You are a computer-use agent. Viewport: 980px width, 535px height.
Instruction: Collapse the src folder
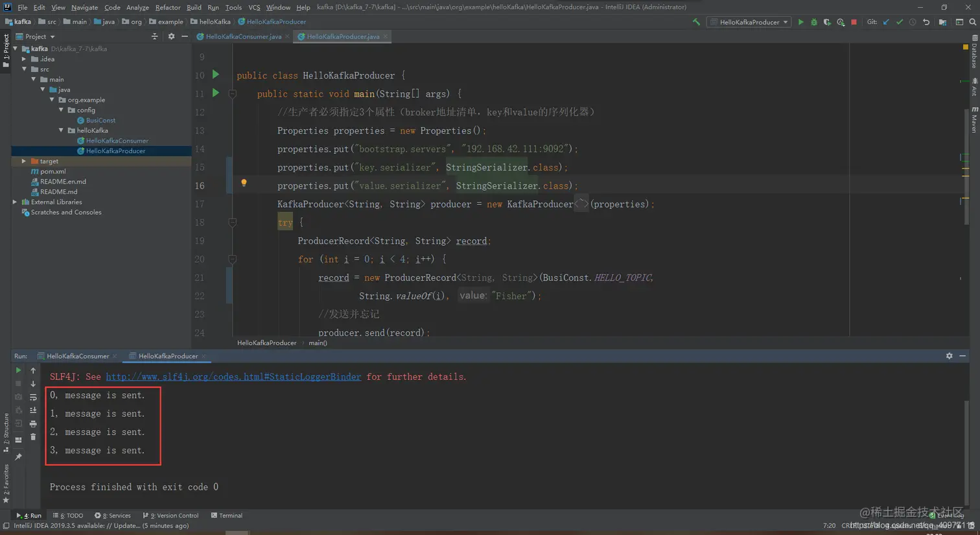click(24, 69)
